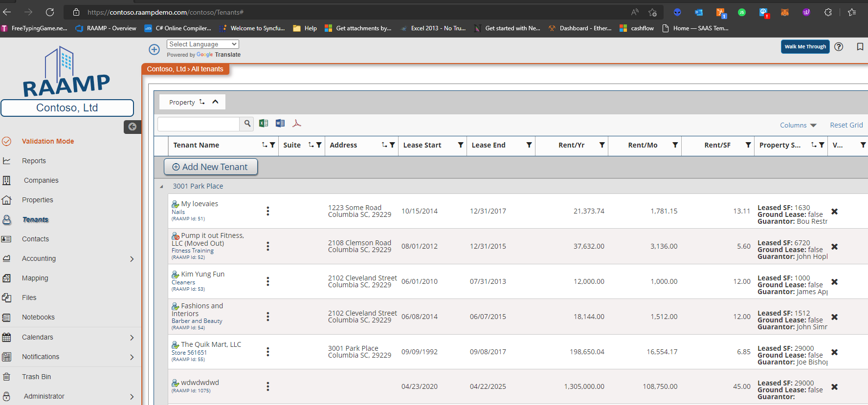Sort the Address column
The image size is (868, 405).
384,145
